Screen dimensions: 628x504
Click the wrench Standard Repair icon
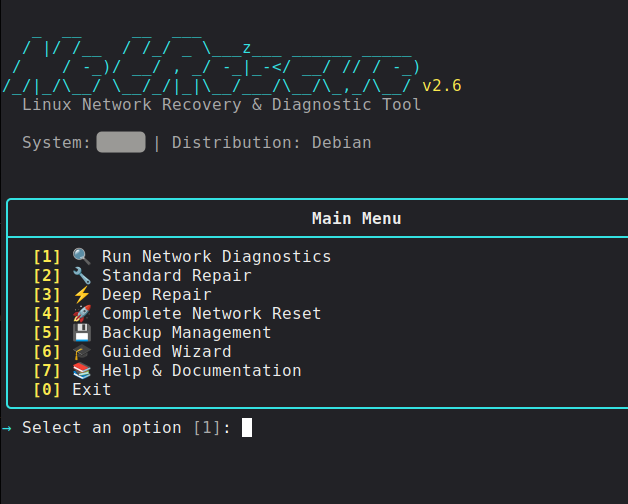click(82, 276)
